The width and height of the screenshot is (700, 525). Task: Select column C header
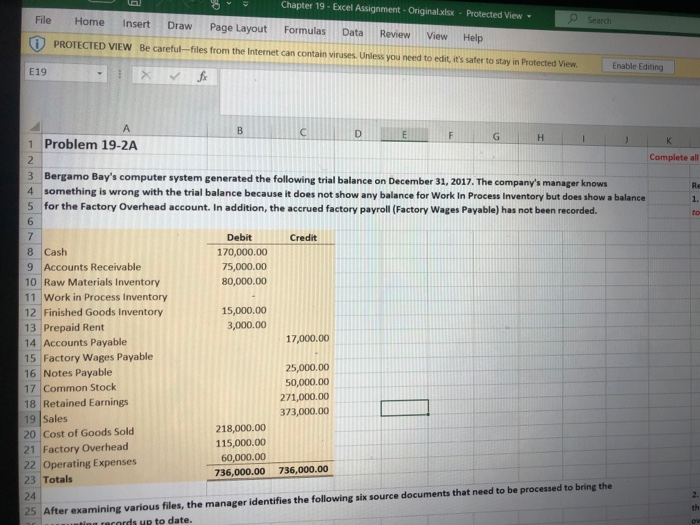(303, 132)
